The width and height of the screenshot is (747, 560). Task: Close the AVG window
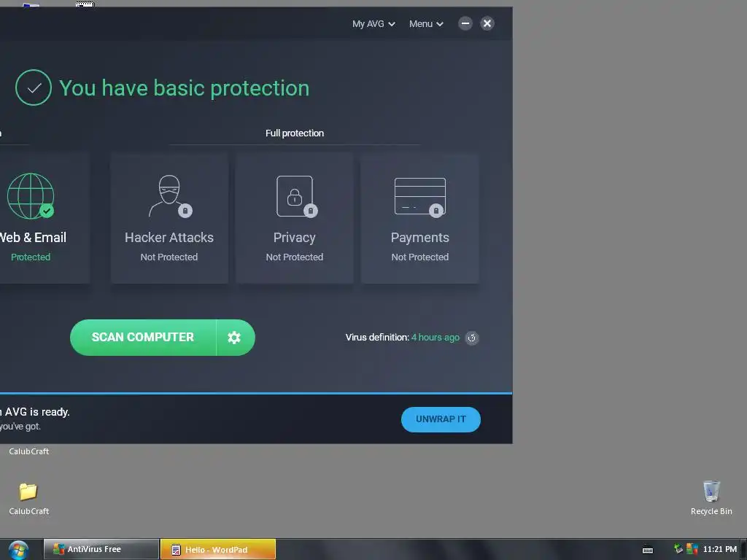[x=487, y=23]
